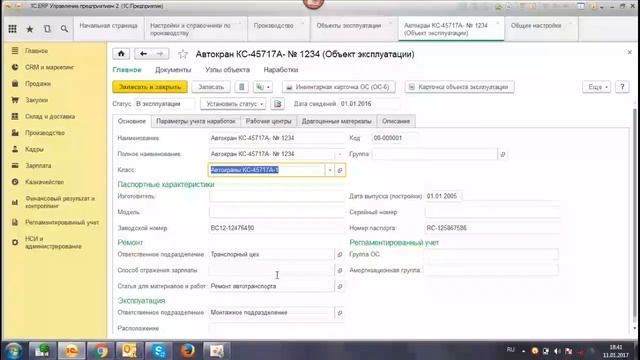Open Регламентированный учет section

(x=62, y=222)
